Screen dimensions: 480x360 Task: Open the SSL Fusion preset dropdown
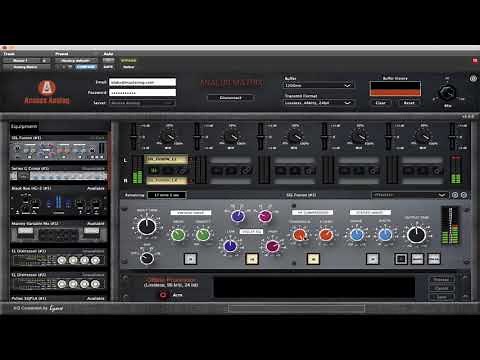pos(410,195)
